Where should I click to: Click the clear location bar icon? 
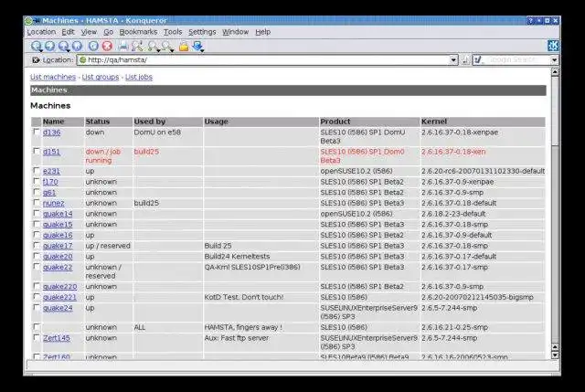point(36,60)
